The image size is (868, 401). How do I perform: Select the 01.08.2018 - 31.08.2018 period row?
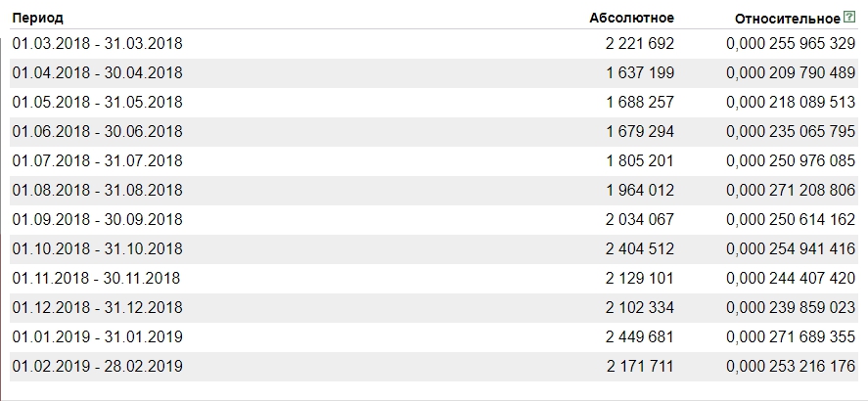434,191
